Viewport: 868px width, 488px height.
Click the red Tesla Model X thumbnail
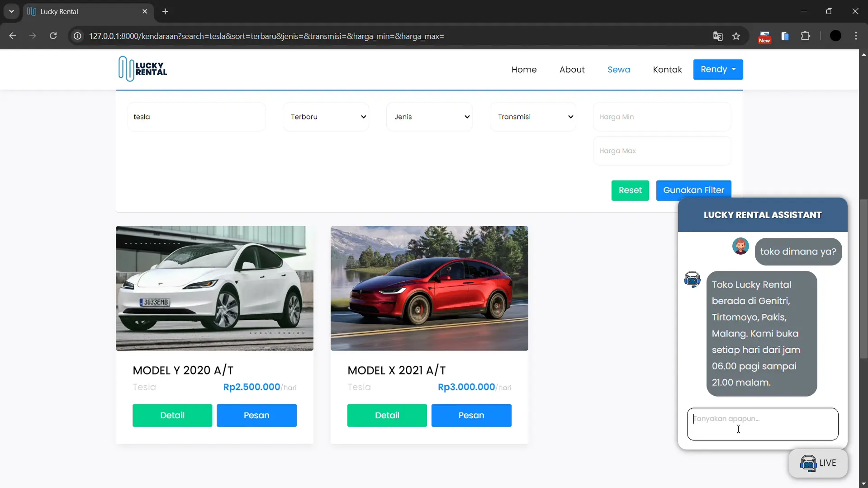click(x=429, y=288)
